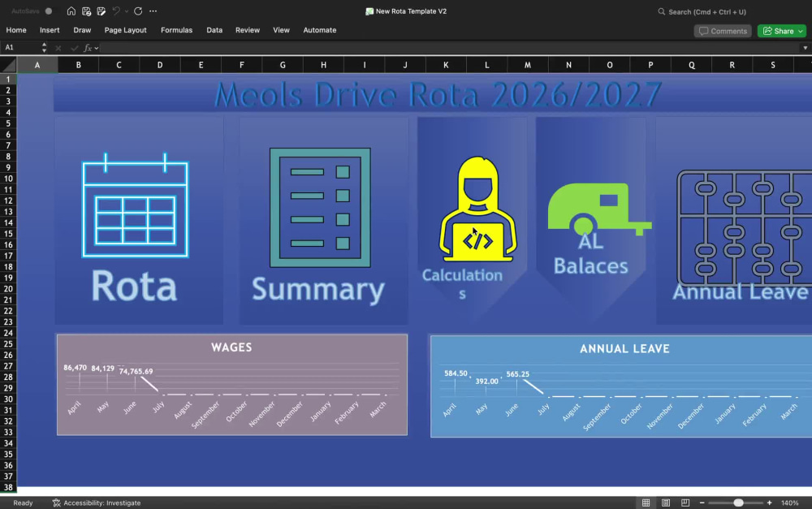Open the Page Layout ribbon tab

125,30
